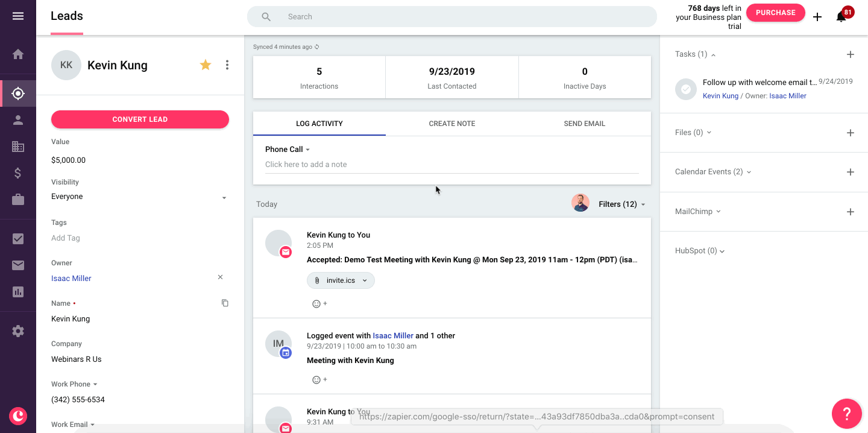The width and height of the screenshot is (868, 433).
Task: Open the Phone Call activity type dropdown
Action: pos(288,150)
